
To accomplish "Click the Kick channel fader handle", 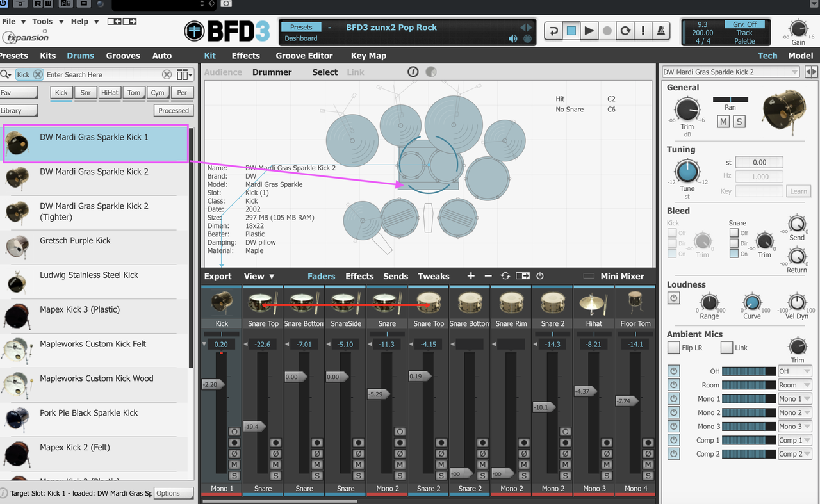I will (x=211, y=384).
